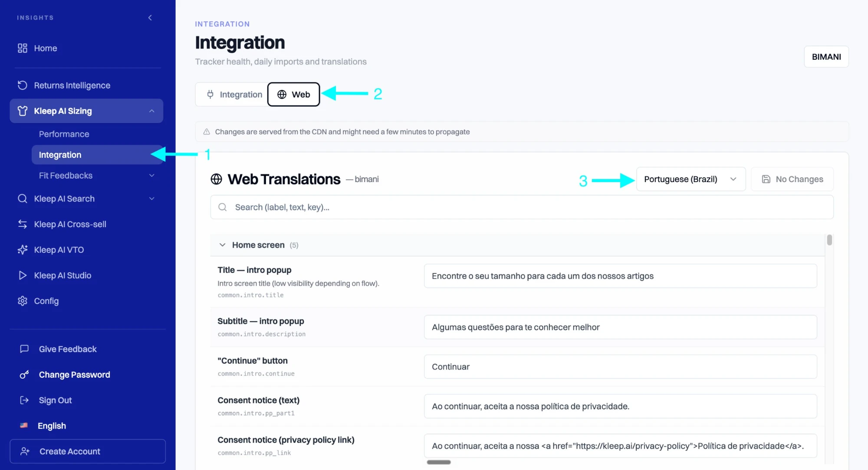This screenshot has width=868, height=470.
Task: Click Sign Out in the sidebar
Action: coord(55,400)
